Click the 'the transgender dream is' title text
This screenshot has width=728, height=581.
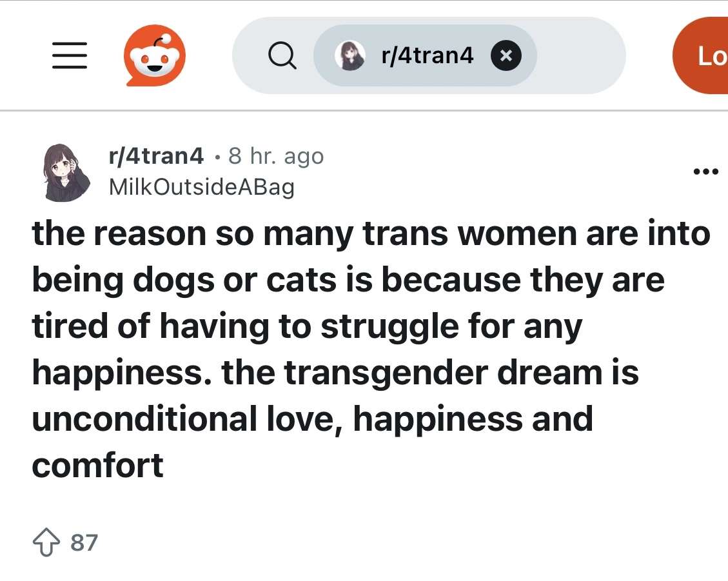tap(430, 372)
